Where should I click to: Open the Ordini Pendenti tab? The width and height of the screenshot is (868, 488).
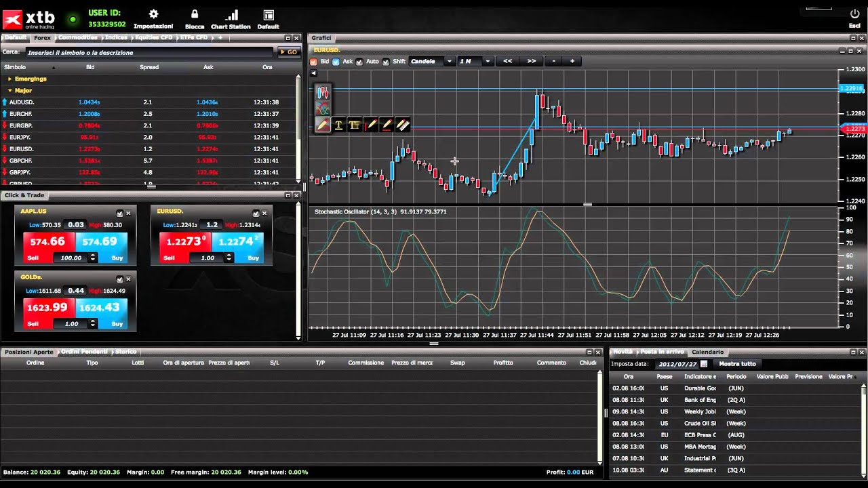pos(85,352)
